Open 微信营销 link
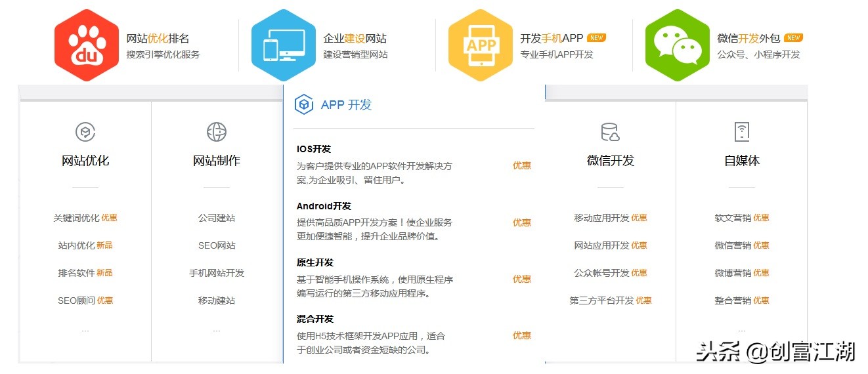Screen dimensions: 868x374 [733, 245]
